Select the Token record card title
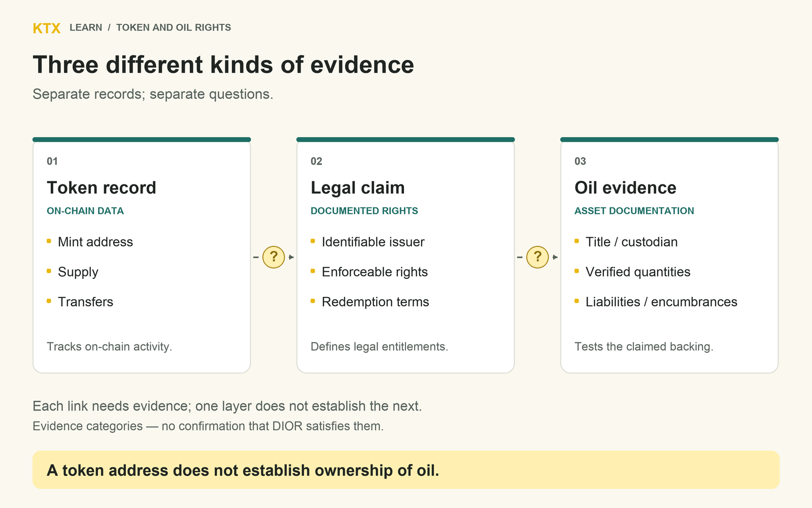Screen dimensions: 812x508 point(101,187)
